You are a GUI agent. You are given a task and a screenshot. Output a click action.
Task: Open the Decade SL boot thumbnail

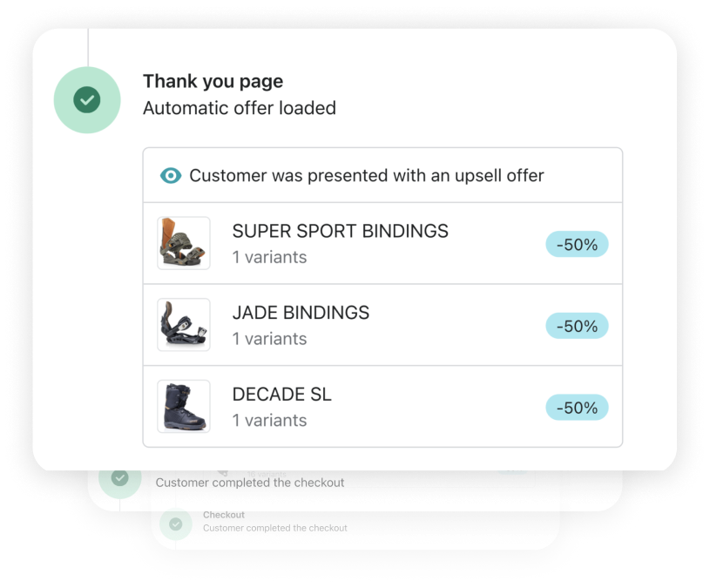click(184, 406)
